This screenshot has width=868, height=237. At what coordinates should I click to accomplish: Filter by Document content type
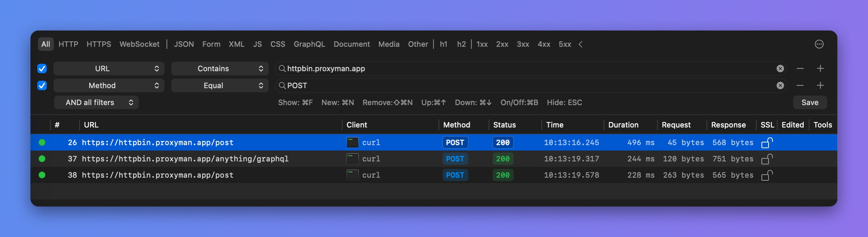(x=352, y=44)
